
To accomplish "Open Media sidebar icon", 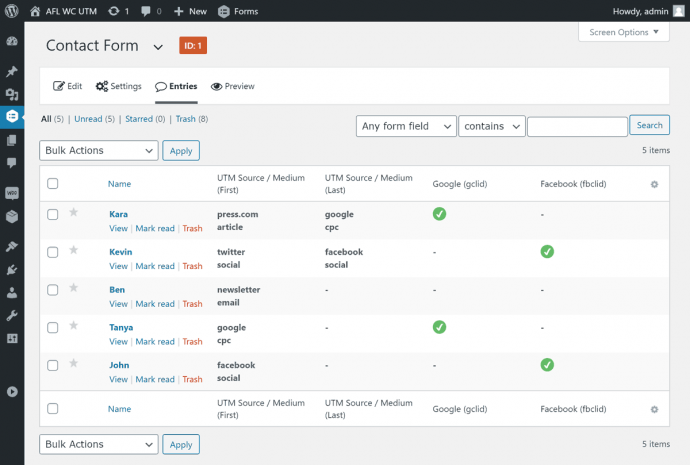I will [x=12, y=94].
